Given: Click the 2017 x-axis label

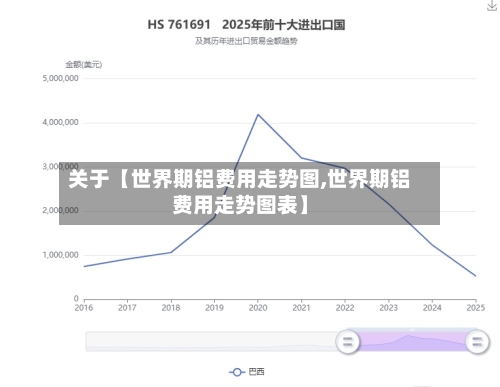Looking at the screenshot, I should [127, 308].
